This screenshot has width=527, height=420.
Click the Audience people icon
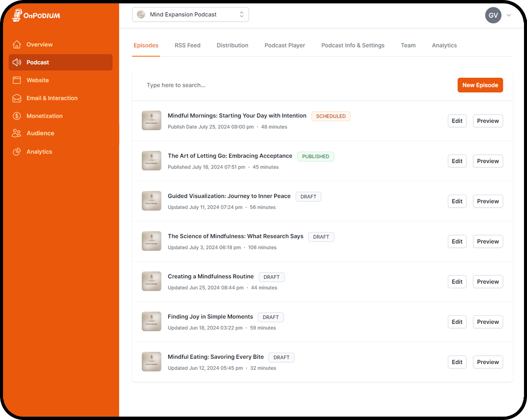(17, 134)
